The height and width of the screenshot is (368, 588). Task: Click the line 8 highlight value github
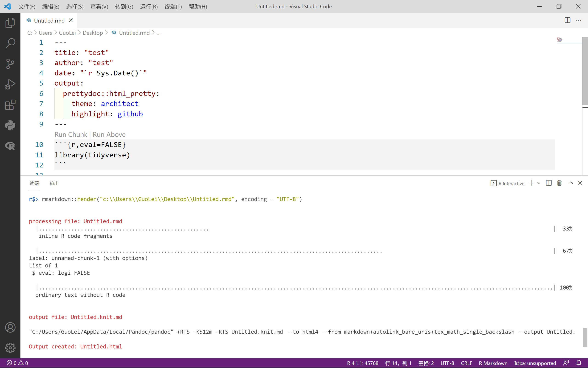click(130, 114)
